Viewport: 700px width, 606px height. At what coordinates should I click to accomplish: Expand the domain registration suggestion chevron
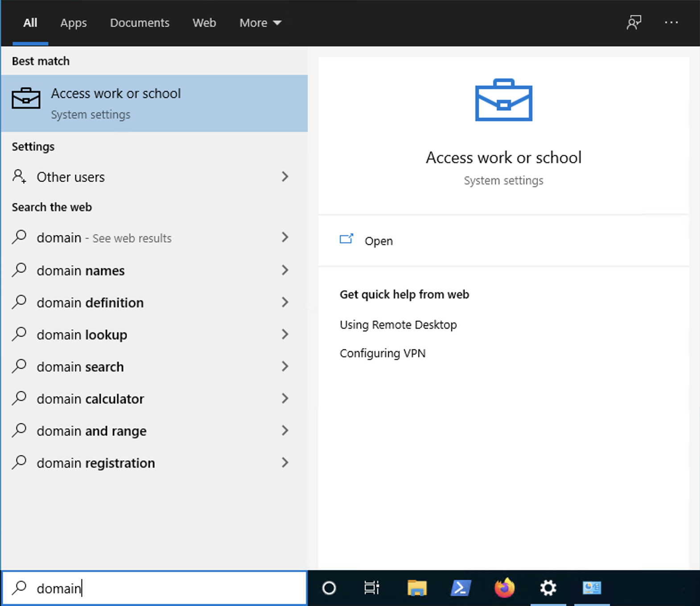click(x=285, y=463)
